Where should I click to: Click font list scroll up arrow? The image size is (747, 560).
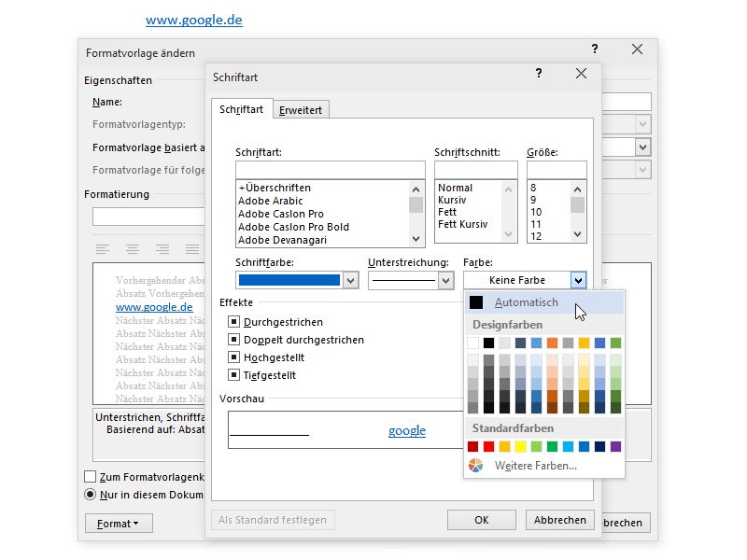click(x=416, y=189)
